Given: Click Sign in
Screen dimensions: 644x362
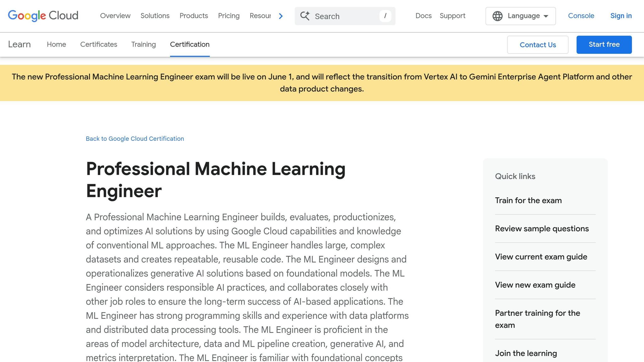Looking at the screenshot, I should pos(621,16).
